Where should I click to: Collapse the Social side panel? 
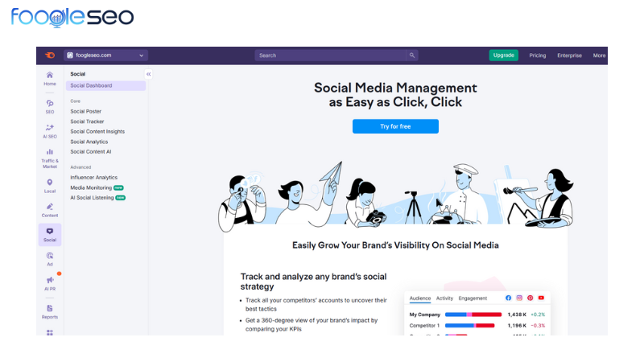click(149, 74)
